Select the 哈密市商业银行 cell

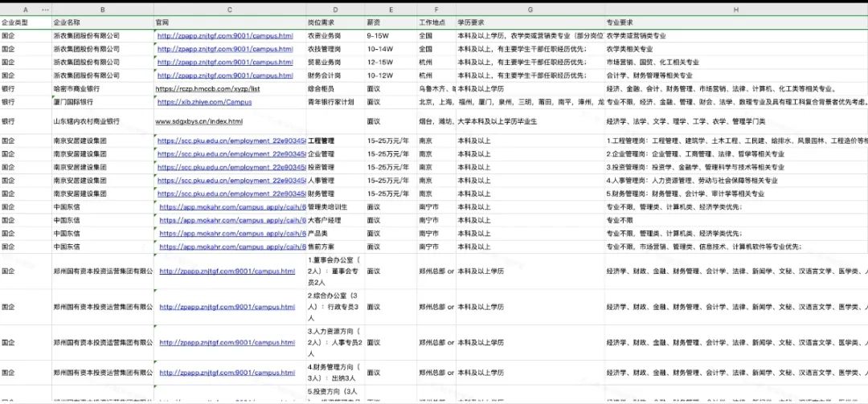[102, 88]
